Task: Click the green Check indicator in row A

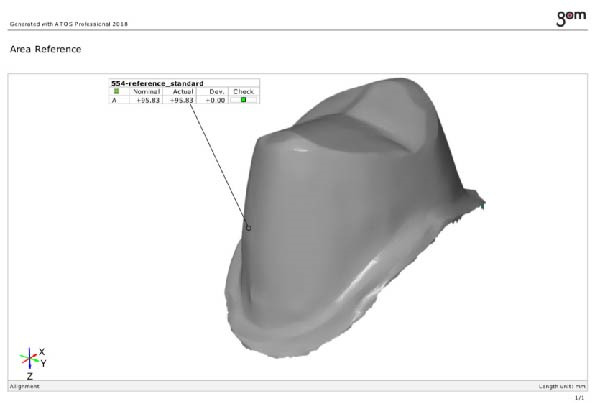Action: pyautogui.click(x=243, y=100)
